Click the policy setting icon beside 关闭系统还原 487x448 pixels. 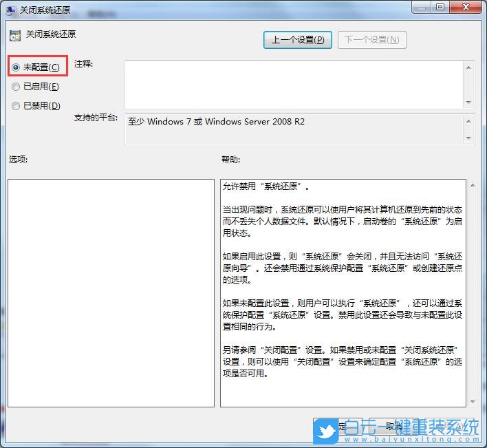15,35
